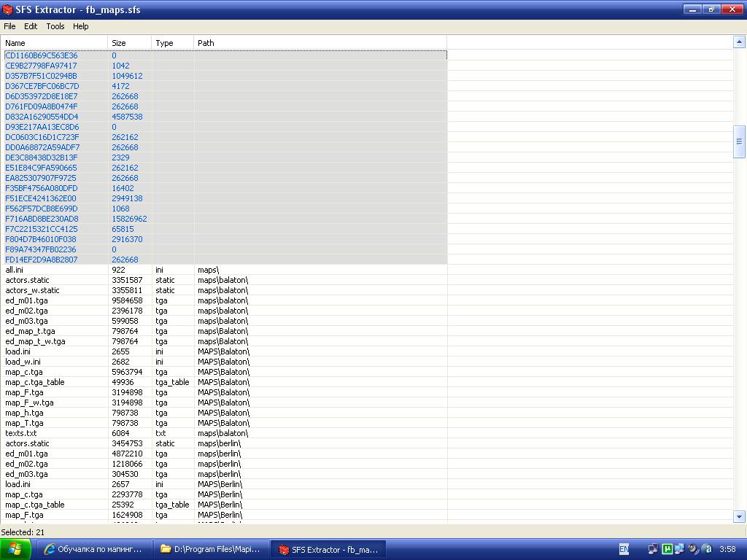The image size is (747, 560).
Task: Select the F562F57DCB8E699D file entry
Action: [41, 209]
